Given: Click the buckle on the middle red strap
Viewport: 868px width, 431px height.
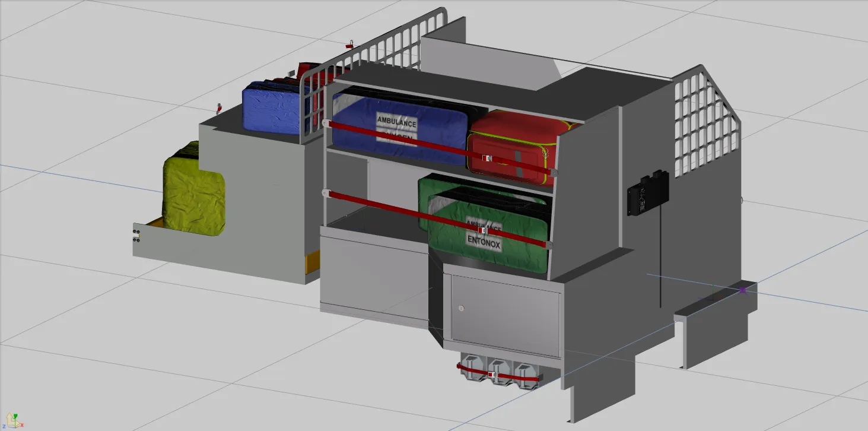Looking at the screenshot, I should point(482,229).
